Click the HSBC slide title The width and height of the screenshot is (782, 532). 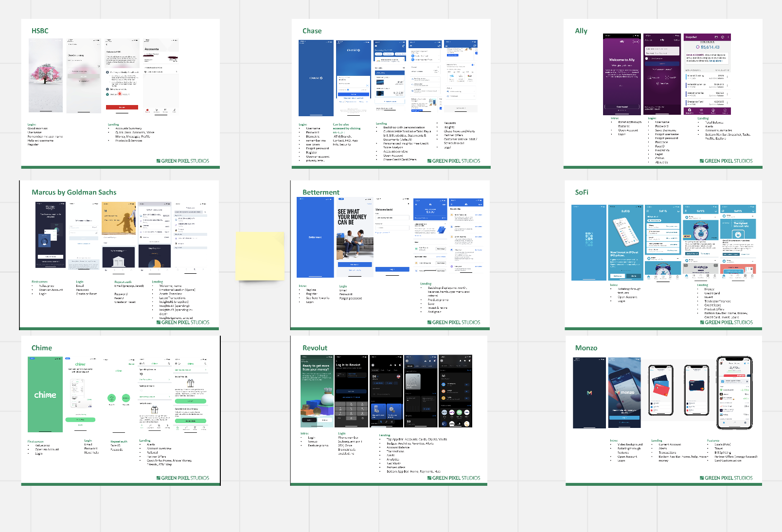pos(40,31)
